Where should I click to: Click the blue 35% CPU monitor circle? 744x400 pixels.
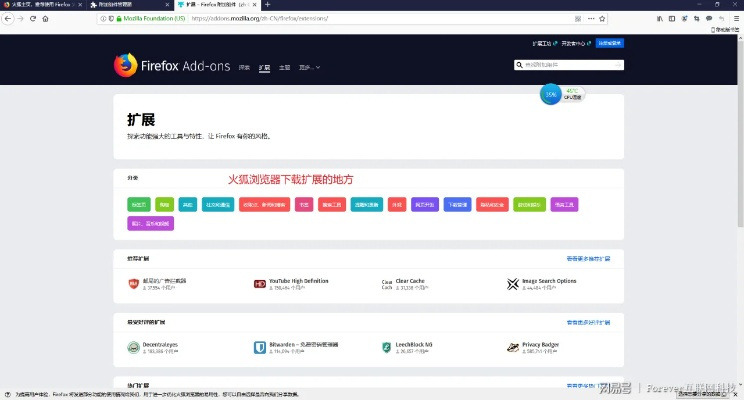(x=550, y=94)
